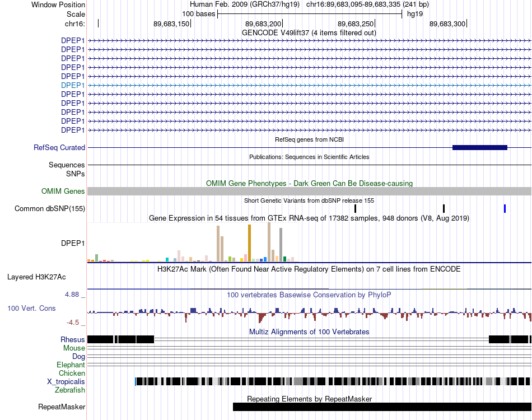The width and height of the screenshot is (532, 420).
Task: Open the OMIM Gene Phenotypes track title
Action: point(309,184)
